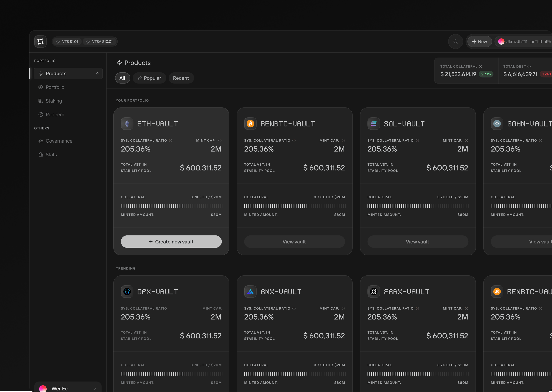Click View vault on SOL-VAULT card
Viewport: 552px width, 392px height.
click(x=418, y=242)
